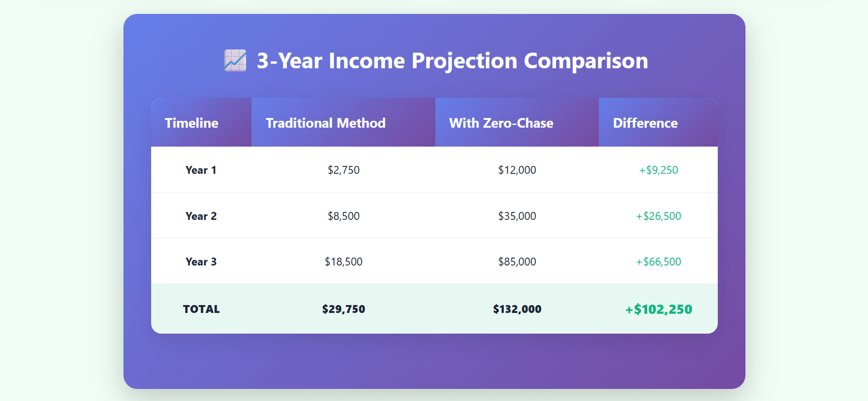This screenshot has width=868, height=401.
Task: Click the $18,500 Year 3 value
Action: click(x=343, y=262)
